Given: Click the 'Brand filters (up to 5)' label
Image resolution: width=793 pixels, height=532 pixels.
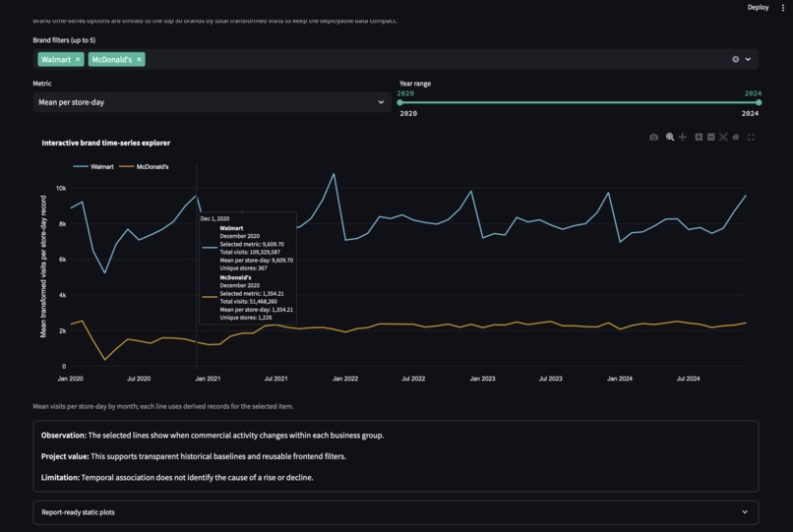Looking at the screenshot, I should [x=64, y=40].
